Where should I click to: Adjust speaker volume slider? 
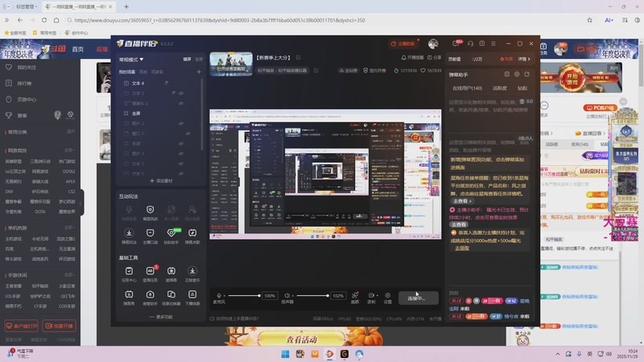click(312, 295)
